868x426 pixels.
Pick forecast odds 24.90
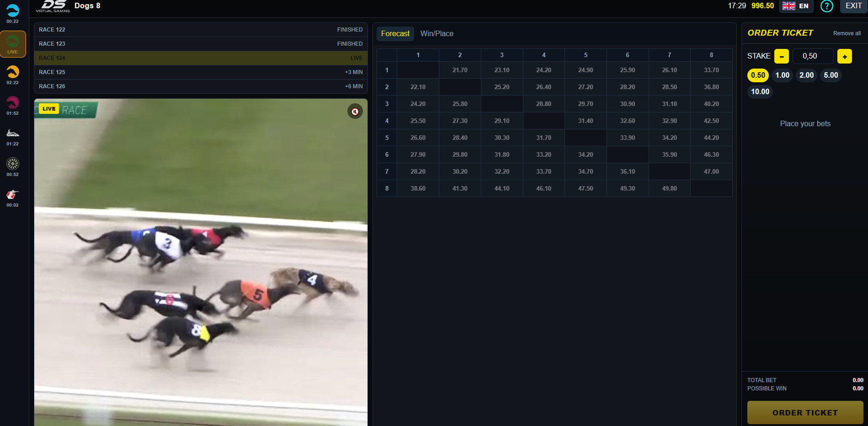(x=586, y=70)
